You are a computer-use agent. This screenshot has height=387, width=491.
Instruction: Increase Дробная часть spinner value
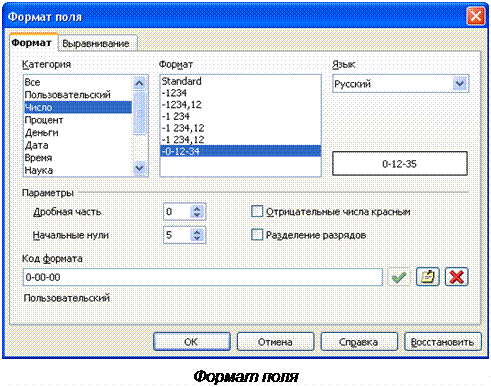(x=197, y=208)
